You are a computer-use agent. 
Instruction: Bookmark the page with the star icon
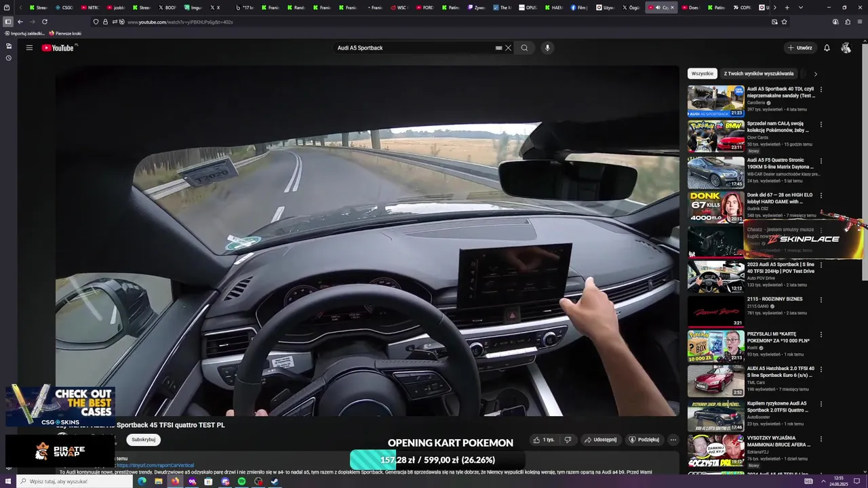point(785,22)
